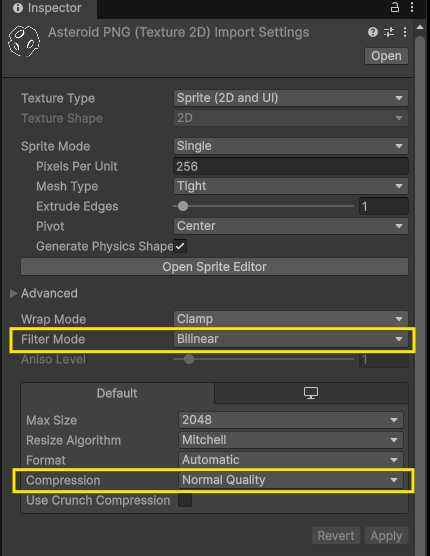Click the Aniso Level slider handle

[189, 359]
